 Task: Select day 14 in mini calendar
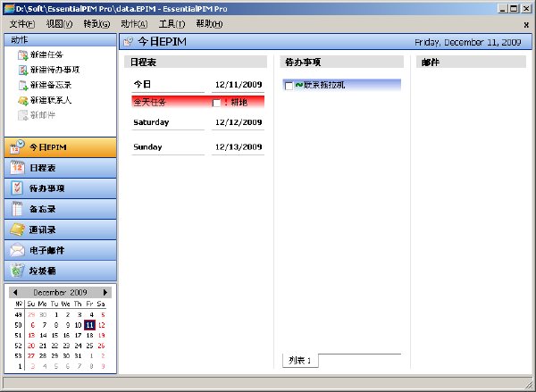click(43, 335)
